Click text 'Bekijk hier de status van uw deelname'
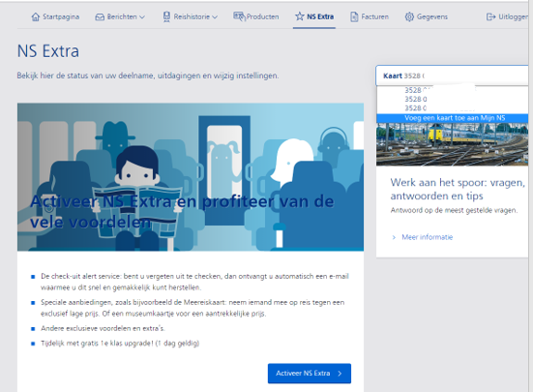Image resolution: width=533 pixels, height=392 pixels. (148, 75)
